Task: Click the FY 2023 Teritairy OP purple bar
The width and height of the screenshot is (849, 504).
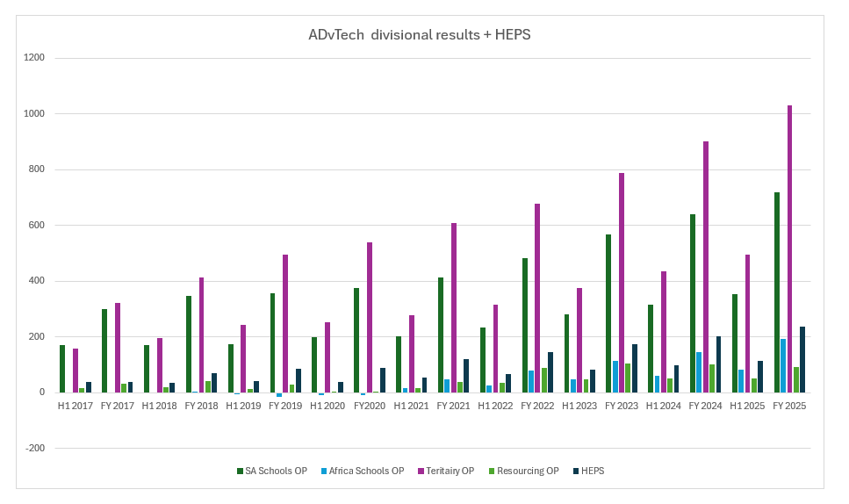Action: click(622, 283)
